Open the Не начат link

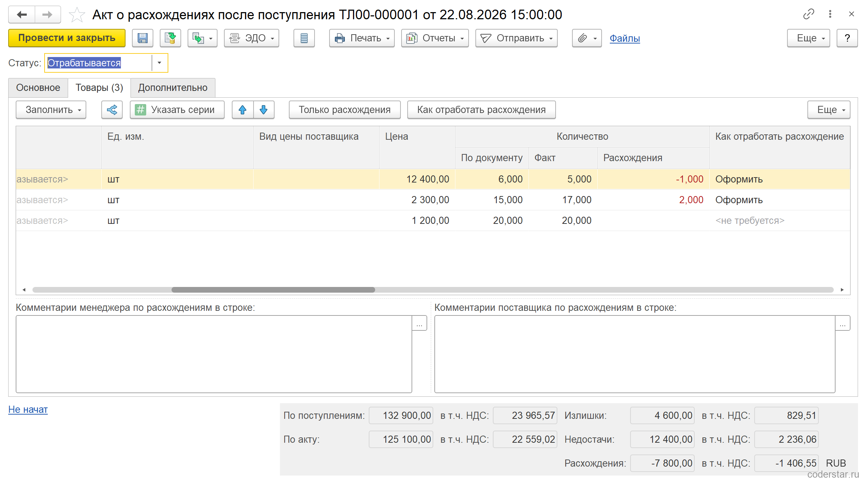click(28, 410)
